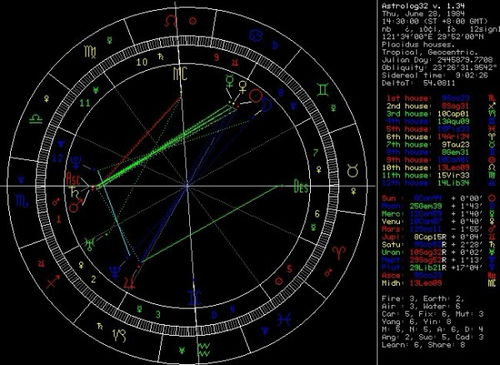Screen dimensions: 500x365
Task: Click the Moon position '25Gem39'
Action: click(x=426, y=206)
